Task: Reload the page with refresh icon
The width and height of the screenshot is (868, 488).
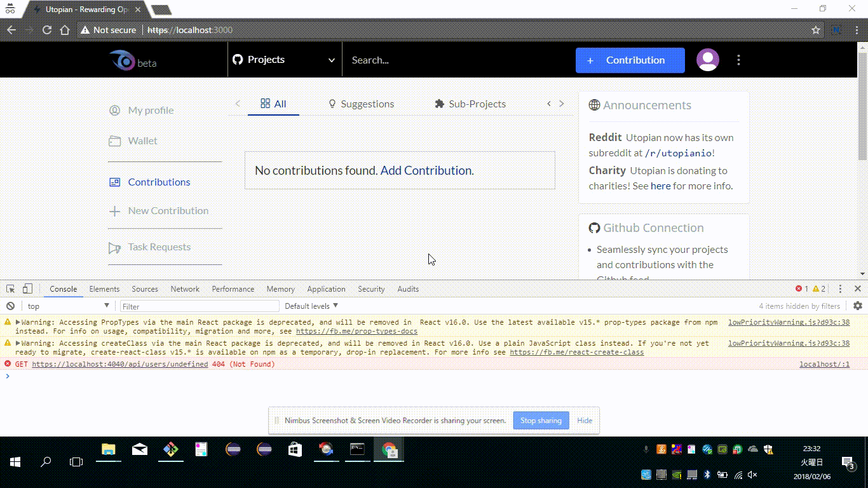Action: point(46,30)
